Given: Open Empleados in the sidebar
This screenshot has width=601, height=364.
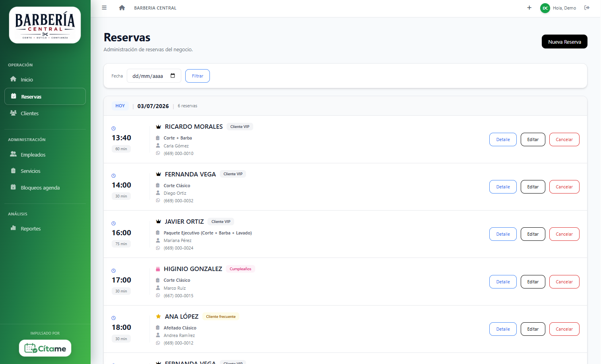Looking at the screenshot, I should tap(45, 155).
